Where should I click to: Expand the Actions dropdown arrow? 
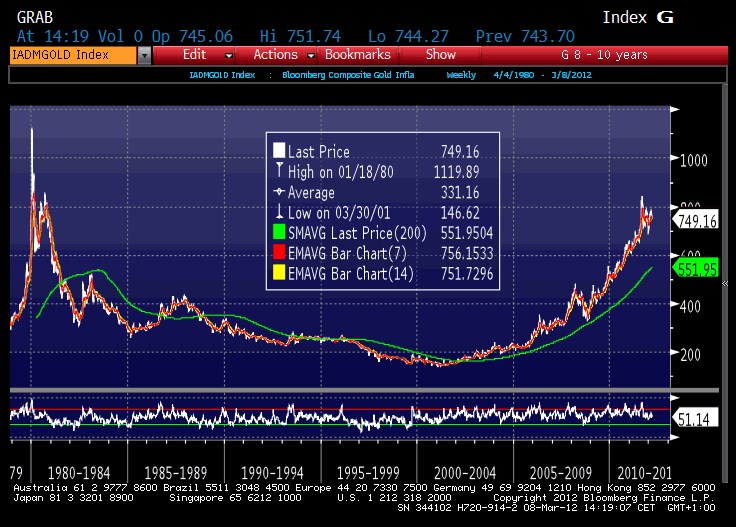coord(310,56)
